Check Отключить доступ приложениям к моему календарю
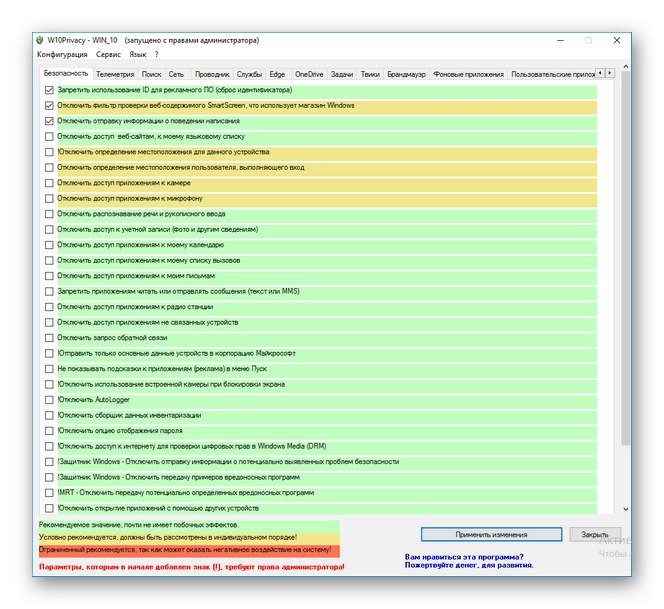 49,245
